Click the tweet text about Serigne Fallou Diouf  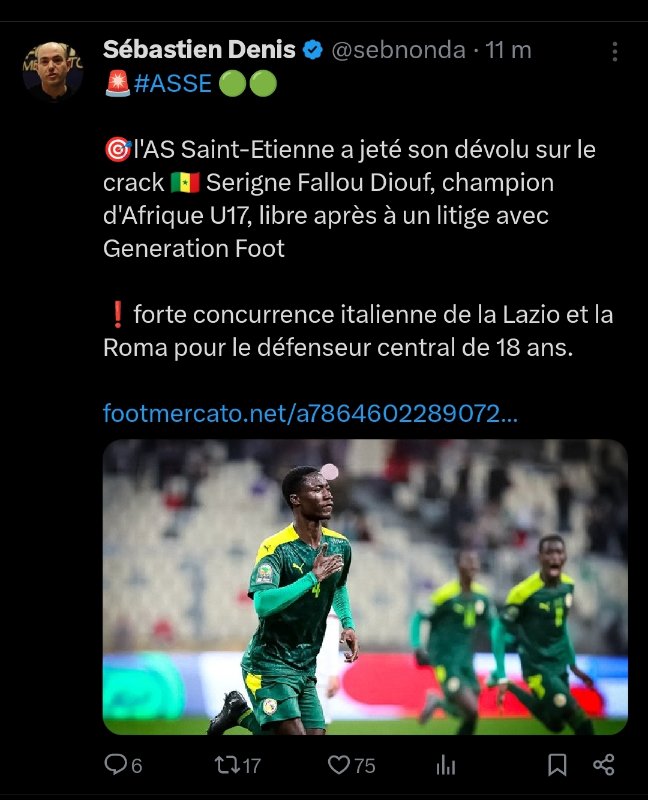pyautogui.click(x=350, y=199)
